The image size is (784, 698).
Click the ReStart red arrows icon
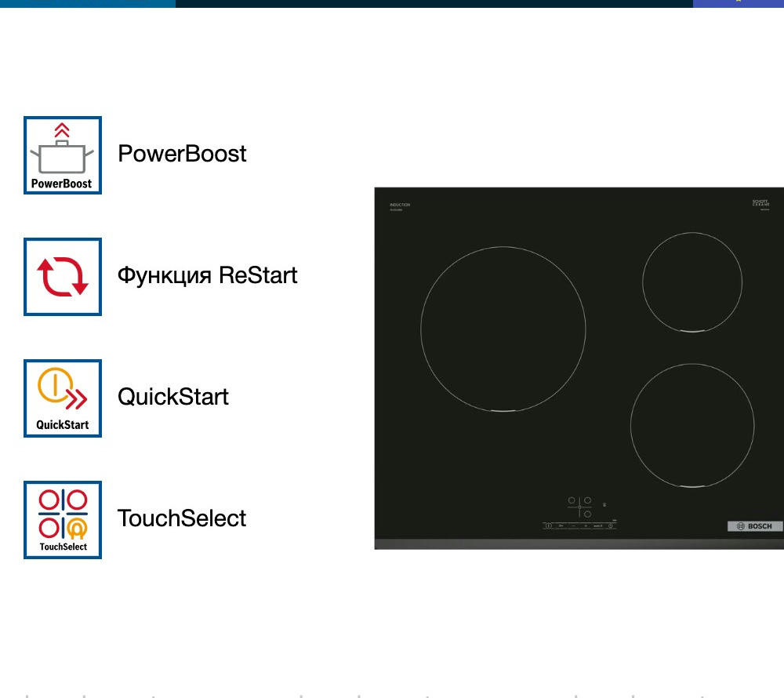pyautogui.click(x=63, y=277)
